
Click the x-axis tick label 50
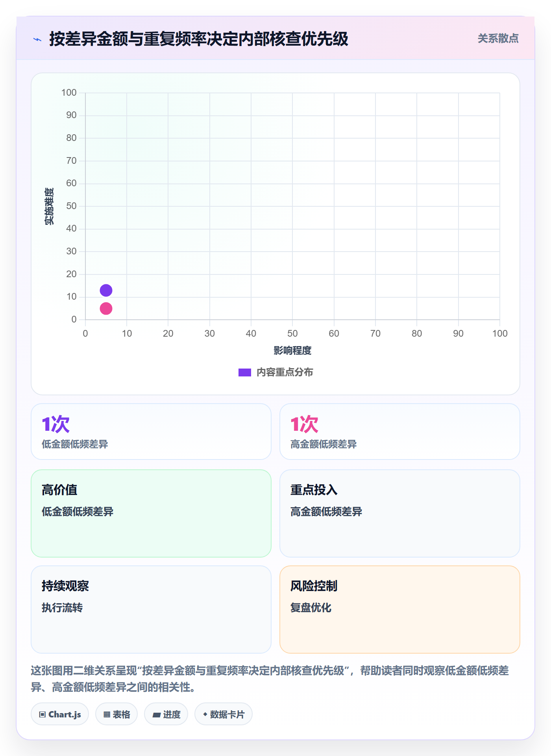292,334
